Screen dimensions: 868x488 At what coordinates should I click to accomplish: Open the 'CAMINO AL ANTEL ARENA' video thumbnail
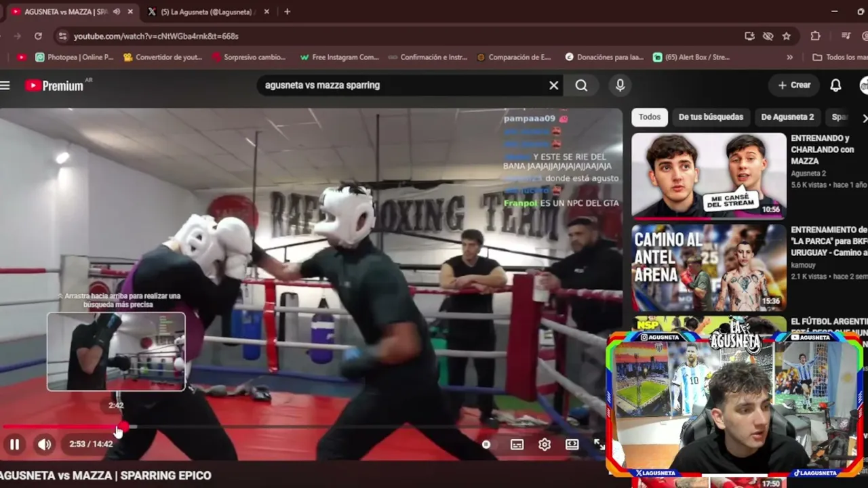click(709, 268)
